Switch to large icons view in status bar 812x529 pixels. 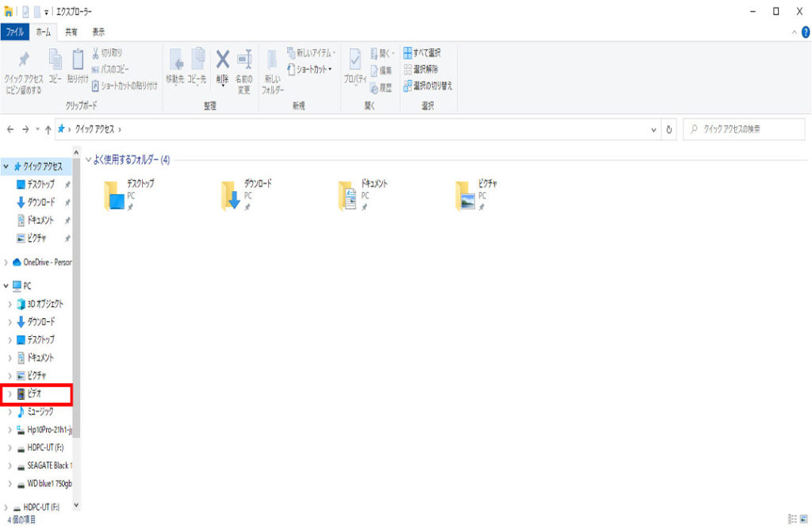tap(804, 518)
